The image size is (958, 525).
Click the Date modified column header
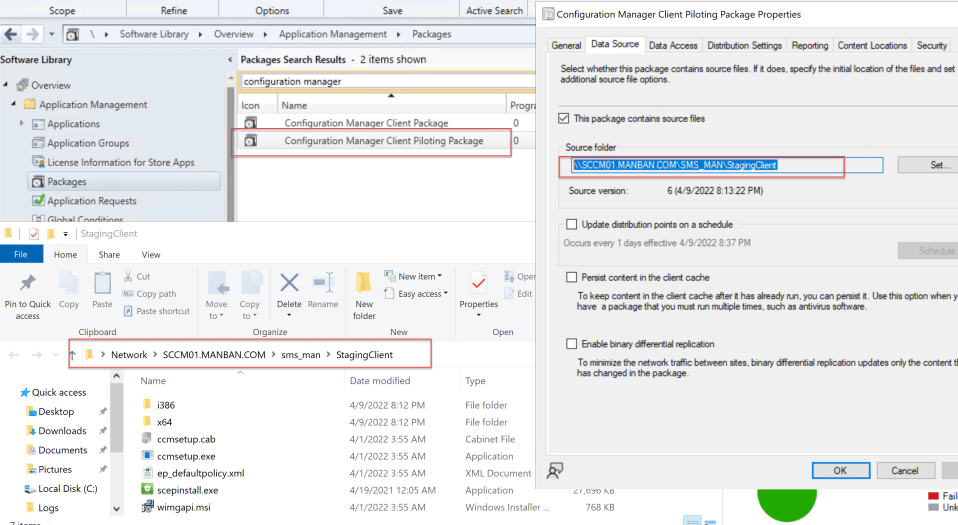379,381
